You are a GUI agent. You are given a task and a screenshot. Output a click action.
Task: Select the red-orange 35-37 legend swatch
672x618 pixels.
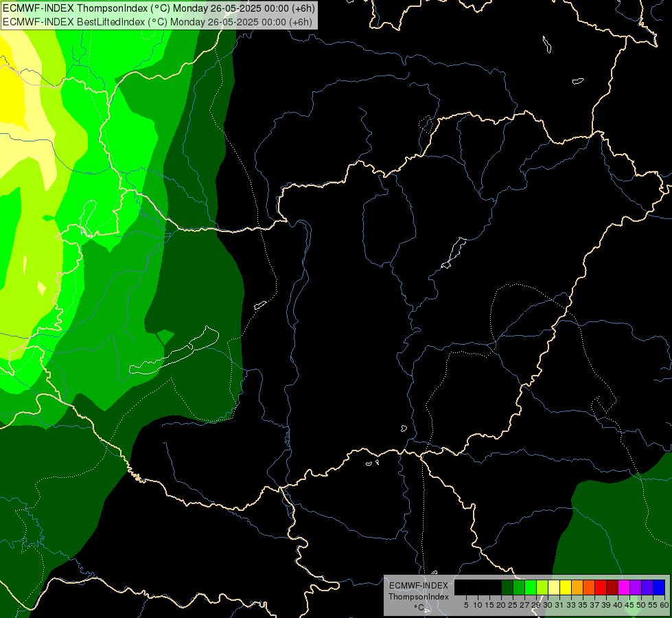pyautogui.click(x=589, y=587)
